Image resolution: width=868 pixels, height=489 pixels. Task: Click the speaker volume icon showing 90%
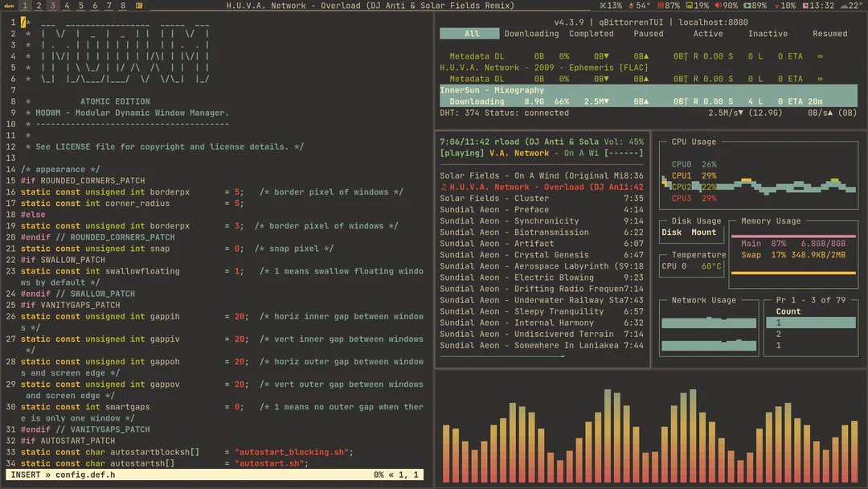click(x=718, y=5)
